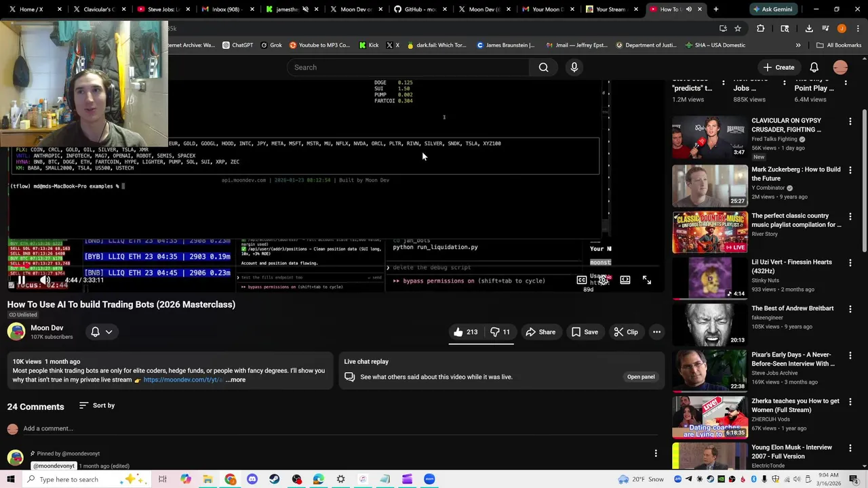Like the video (213 likes)

tap(465, 332)
